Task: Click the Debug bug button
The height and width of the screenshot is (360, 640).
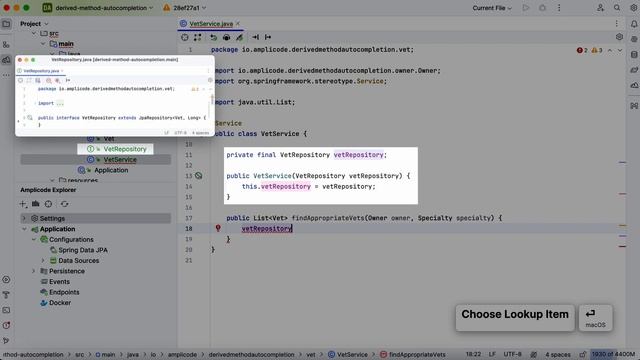Action: tap(542, 8)
